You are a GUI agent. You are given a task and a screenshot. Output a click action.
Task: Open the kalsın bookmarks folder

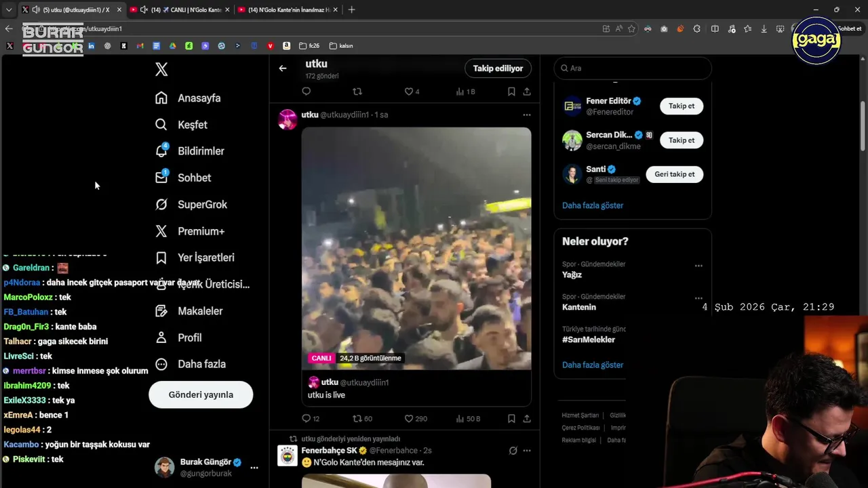[342, 46]
